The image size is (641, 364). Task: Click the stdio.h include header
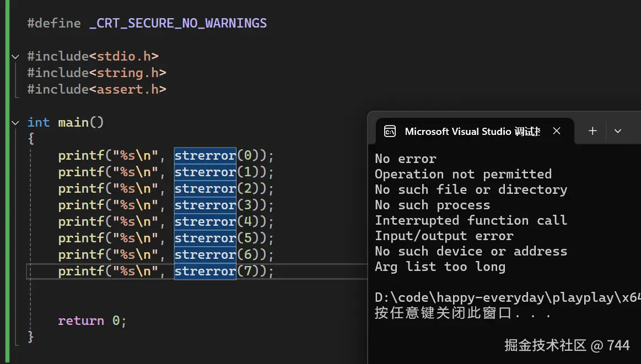[123, 56]
